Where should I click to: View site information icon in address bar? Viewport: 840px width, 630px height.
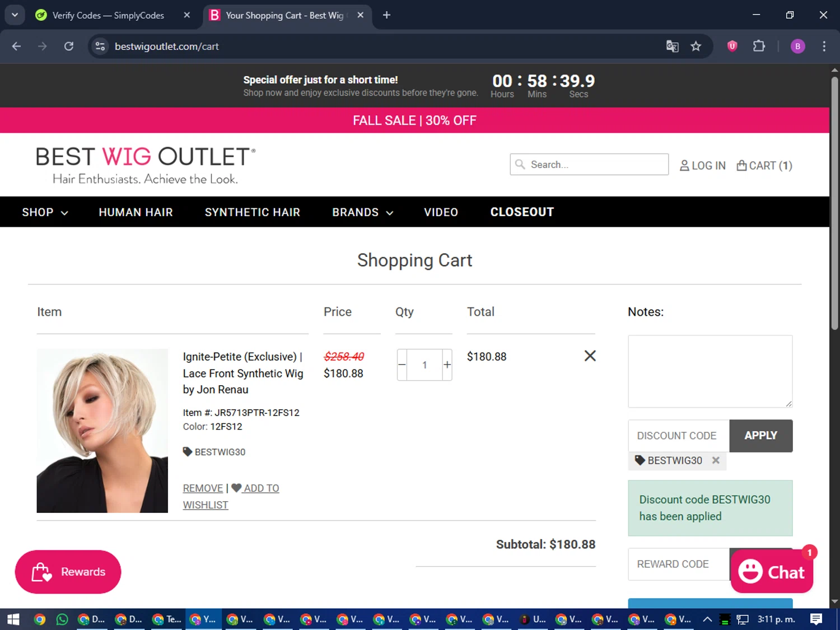pos(100,46)
